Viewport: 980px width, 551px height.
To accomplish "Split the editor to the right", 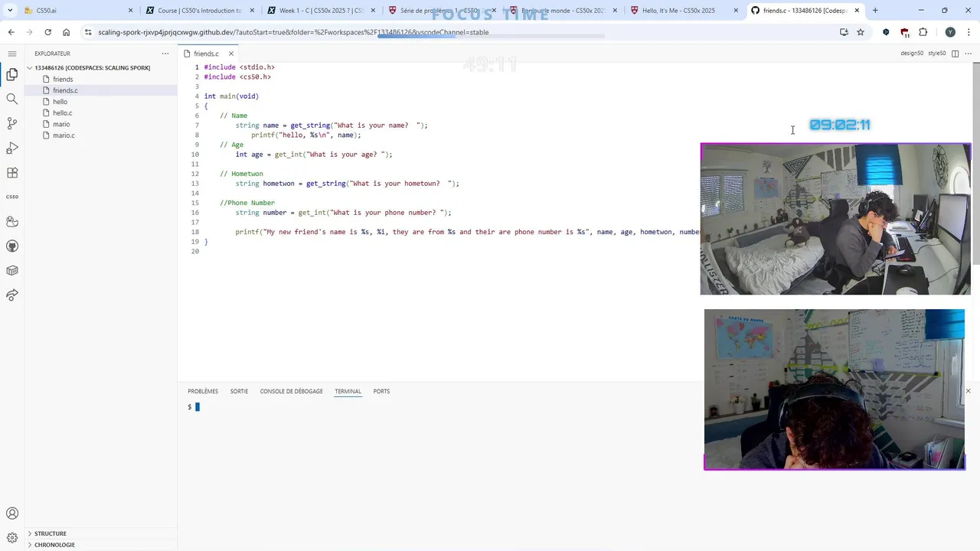I will [955, 54].
